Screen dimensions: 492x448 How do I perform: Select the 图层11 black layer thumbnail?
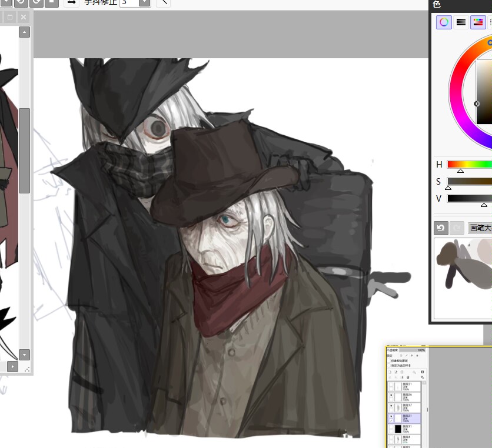(398, 429)
